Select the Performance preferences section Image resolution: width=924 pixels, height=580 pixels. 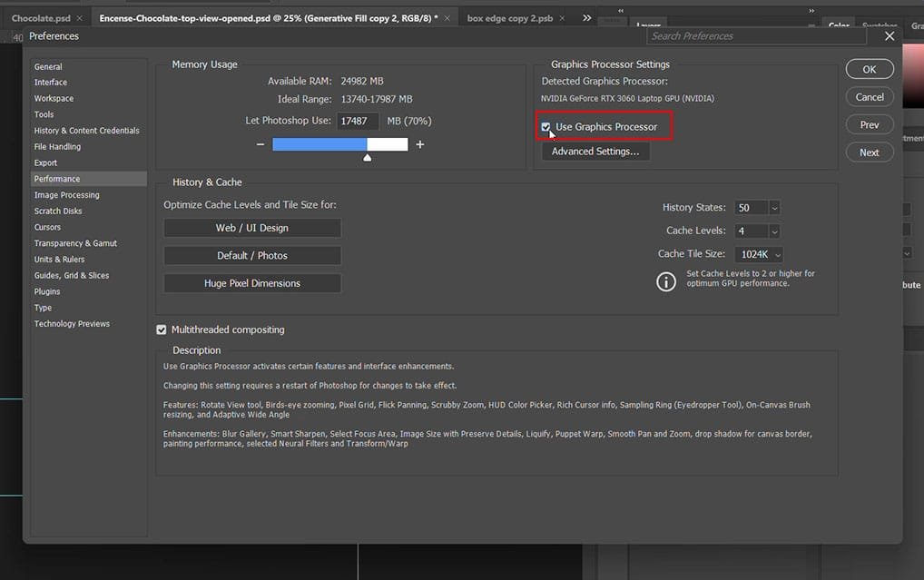88,179
